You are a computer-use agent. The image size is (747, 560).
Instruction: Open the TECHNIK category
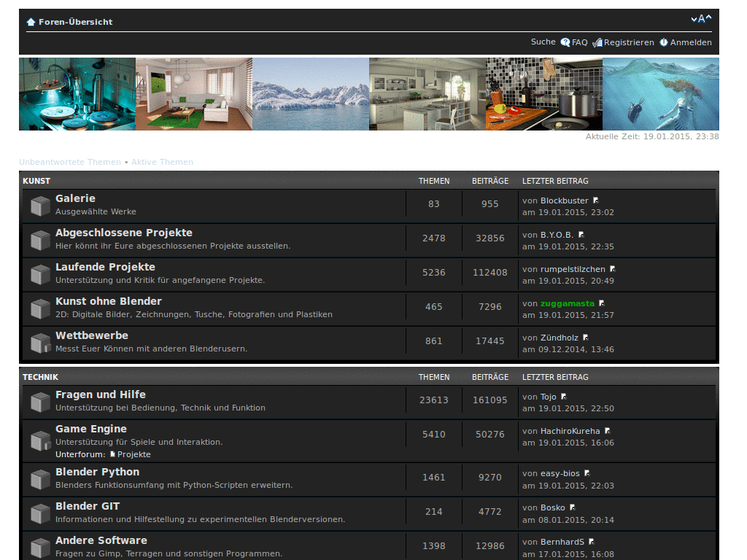tap(40, 377)
